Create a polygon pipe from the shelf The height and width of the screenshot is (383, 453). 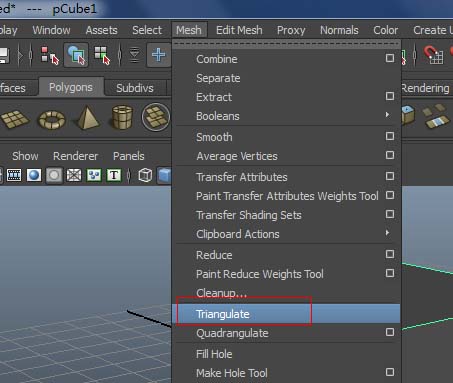[122, 117]
